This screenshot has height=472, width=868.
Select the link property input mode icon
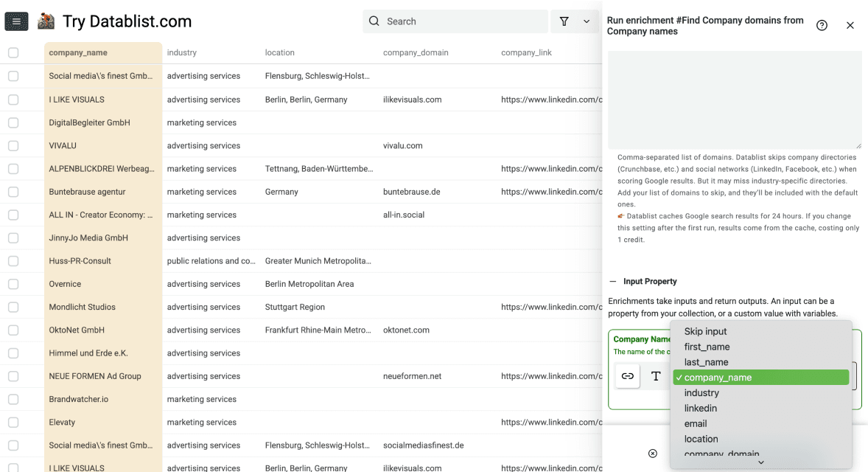627,376
